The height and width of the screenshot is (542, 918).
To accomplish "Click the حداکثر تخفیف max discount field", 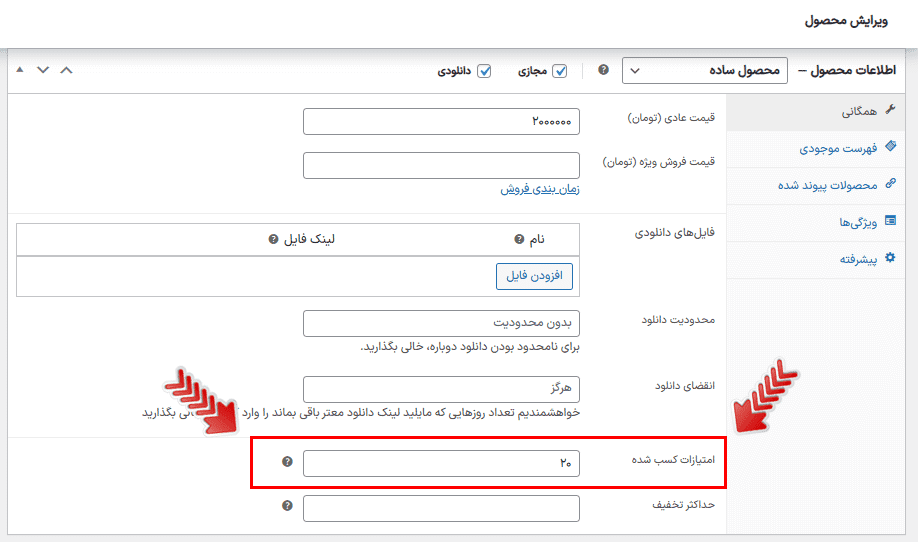I will (441, 508).
